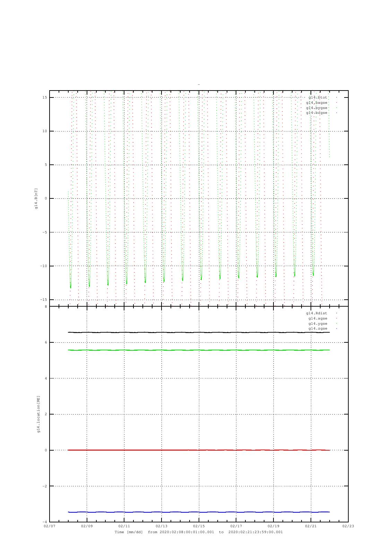Image resolution: width=392 pixels, height=555 pixels.
Task: Click the g14.location[RE] vertical axis label
Action: pos(38,414)
